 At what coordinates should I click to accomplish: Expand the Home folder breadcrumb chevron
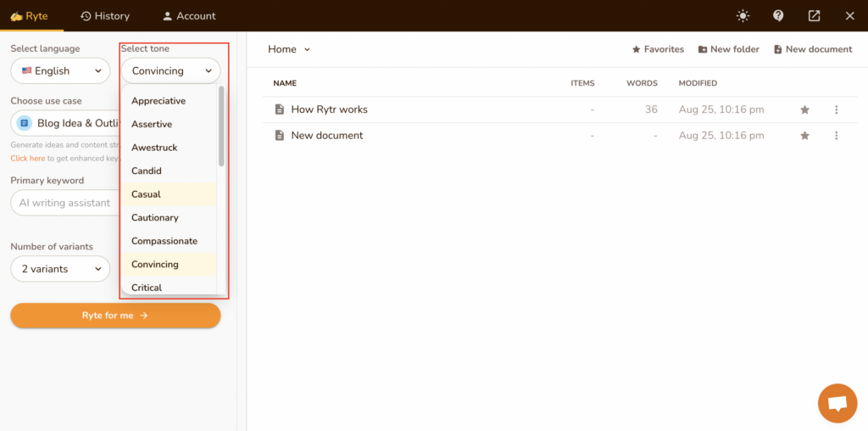(307, 49)
